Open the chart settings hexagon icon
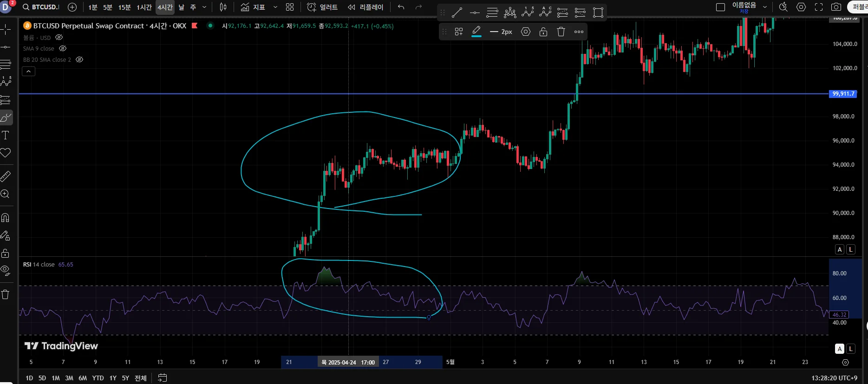Viewport: 868px width, 384px height. coord(801,7)
